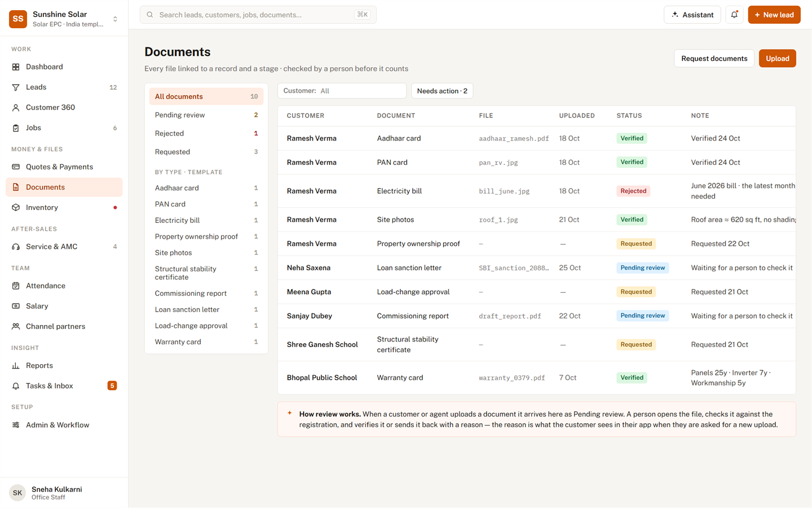The image size is (812, 508).
Task: Focus the global search field
Action: (x=258, y=15)
